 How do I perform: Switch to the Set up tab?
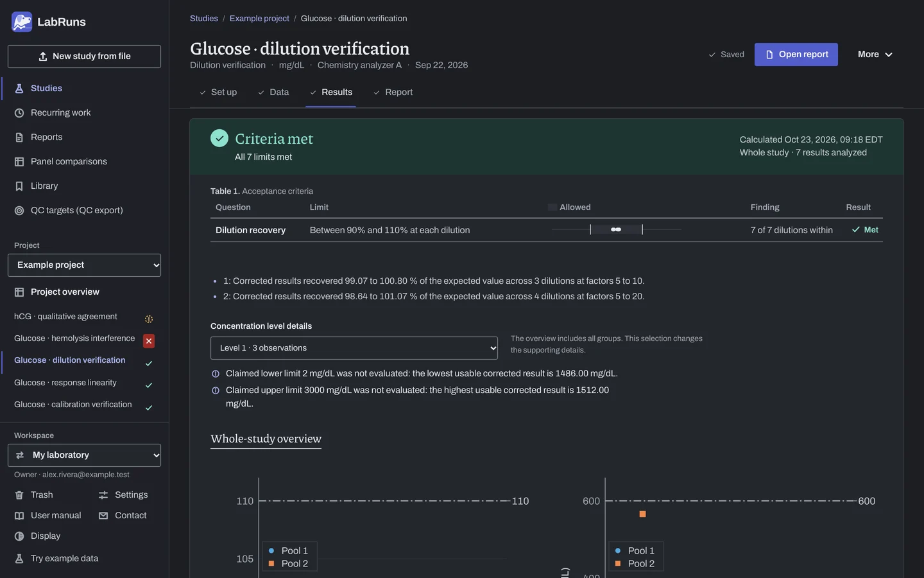tap(218, 92)
